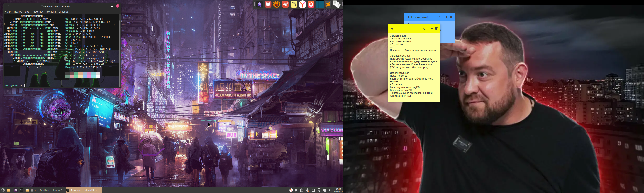This screenshot has width=644, height=193.
Task: Click the line "Арбитражный суд"
Action: point(400,96)
